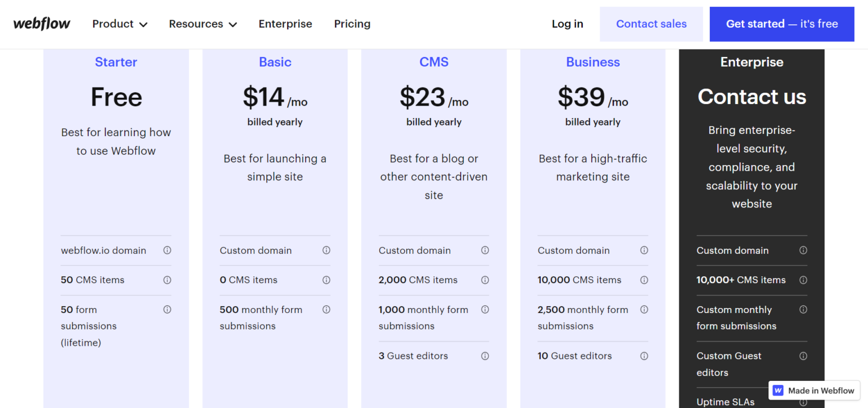Click the info icon next to 2,500 monthly form submissions
Viewport: 868px width, 408px height.
pyautogui.click(x=644, y=309)
